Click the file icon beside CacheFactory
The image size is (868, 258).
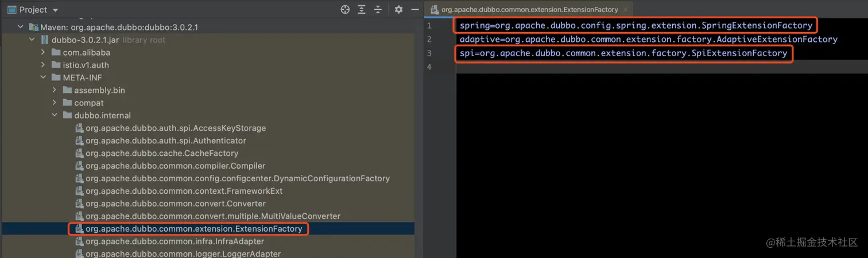[79, 153]
